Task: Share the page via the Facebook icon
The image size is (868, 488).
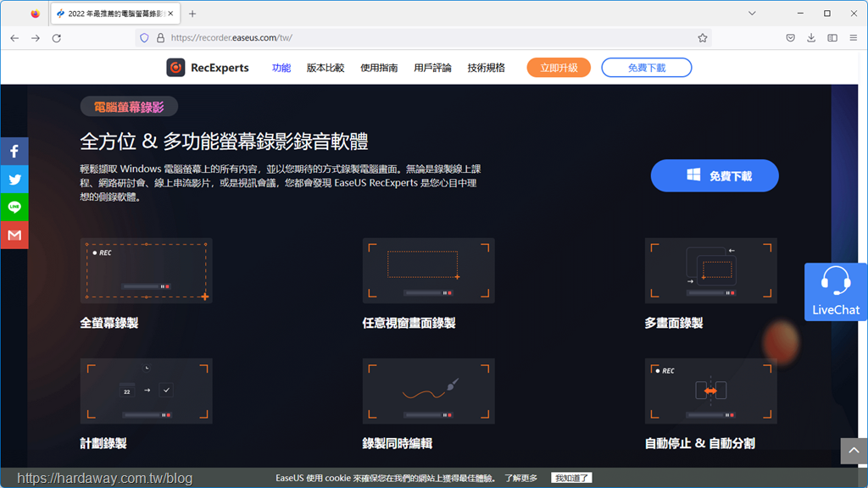Action: pyautogui.click(x=14, y=151)
